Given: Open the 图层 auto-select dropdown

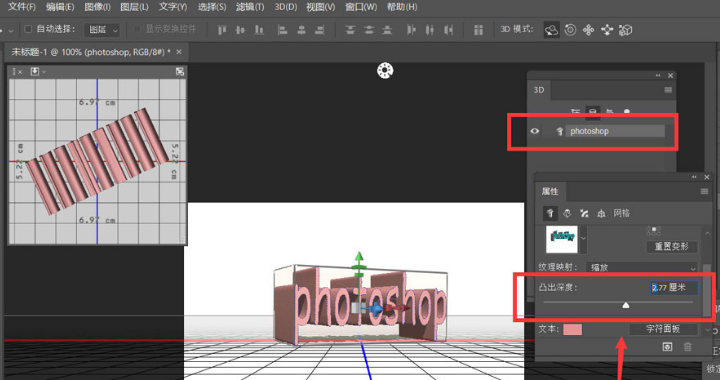Looking at the screenshot, I should click(x=102, y=30).
